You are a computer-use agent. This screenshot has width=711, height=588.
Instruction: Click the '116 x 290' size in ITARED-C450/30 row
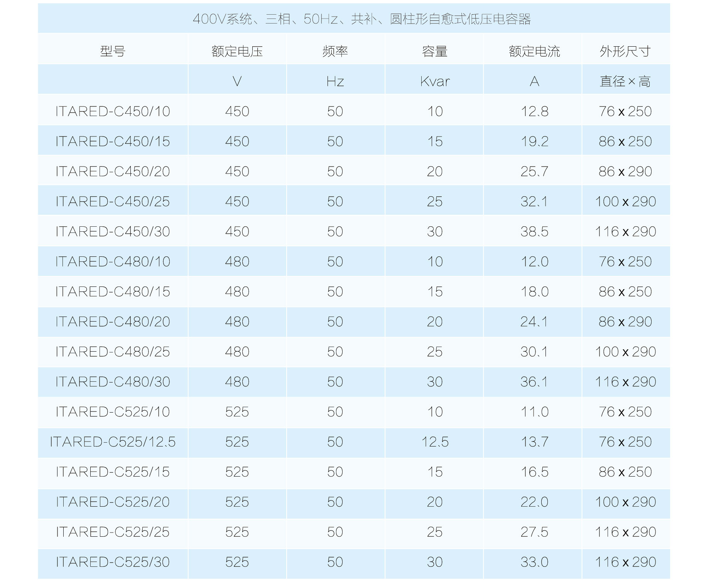pyautogui.click(x=625, y=232)
